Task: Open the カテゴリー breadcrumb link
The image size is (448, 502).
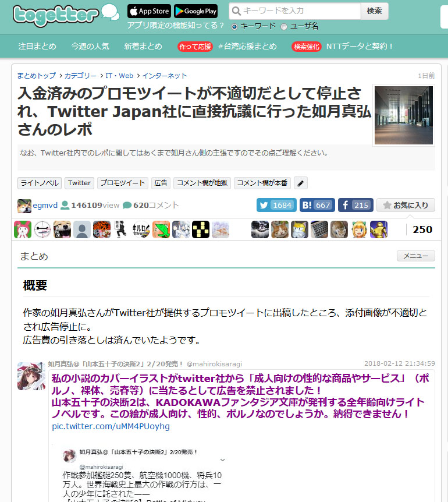Action: [x=80, y=76]
